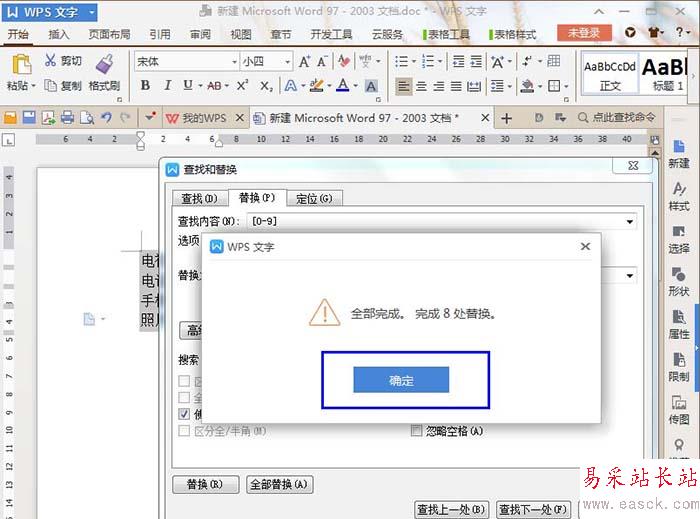Expand 查找内容 dropdown arrow
700x519 pixels.
[629, 221]
